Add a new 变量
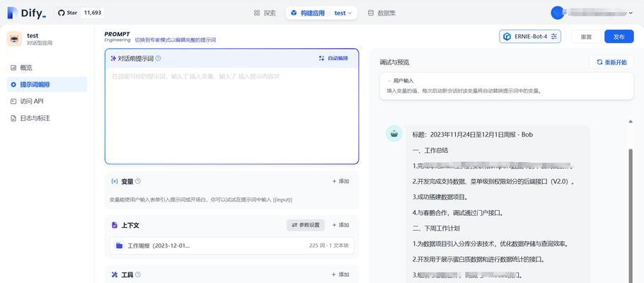Viewport: 644px width, 283px height. pyautogui.click(x=340, y=181)
